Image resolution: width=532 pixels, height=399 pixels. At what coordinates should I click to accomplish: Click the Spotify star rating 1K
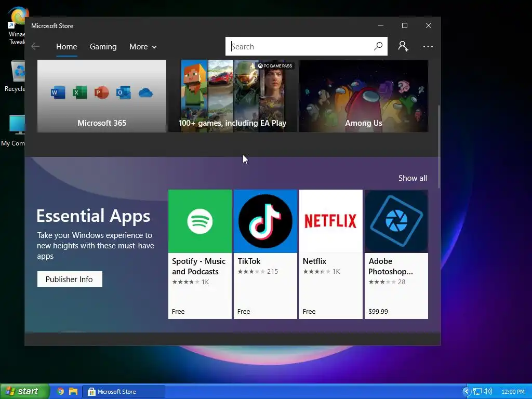190,282
